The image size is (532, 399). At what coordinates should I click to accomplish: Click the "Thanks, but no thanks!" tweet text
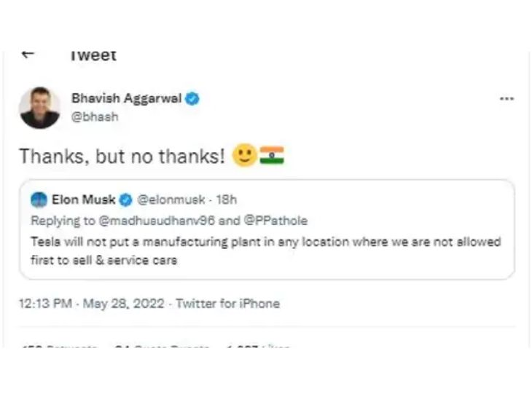pos(122,156)
